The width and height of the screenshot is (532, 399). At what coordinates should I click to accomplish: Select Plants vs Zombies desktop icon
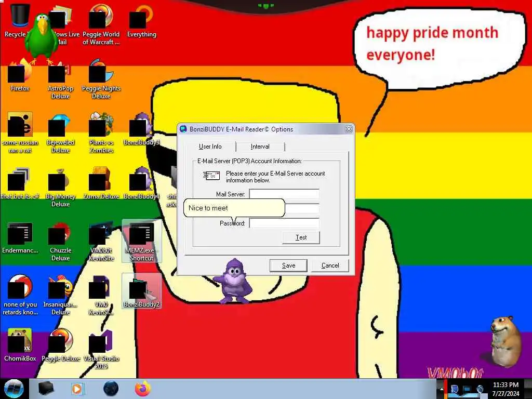point(101,133)
